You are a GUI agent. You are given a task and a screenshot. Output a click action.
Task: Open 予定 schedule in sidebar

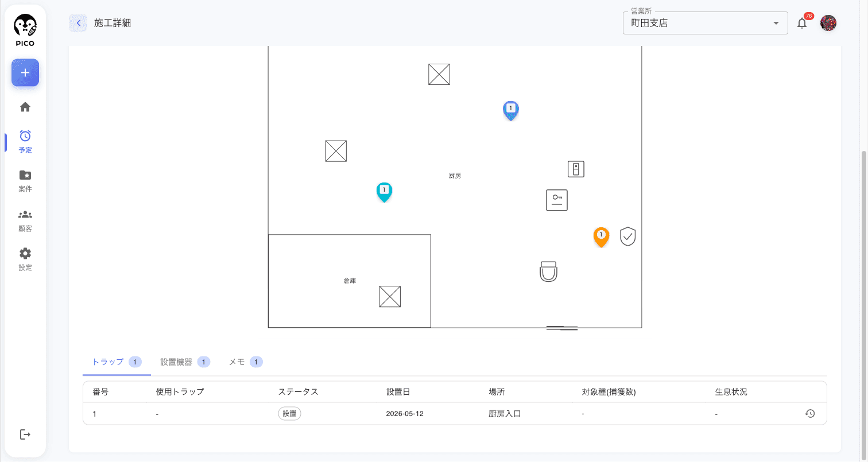(25, 142)
